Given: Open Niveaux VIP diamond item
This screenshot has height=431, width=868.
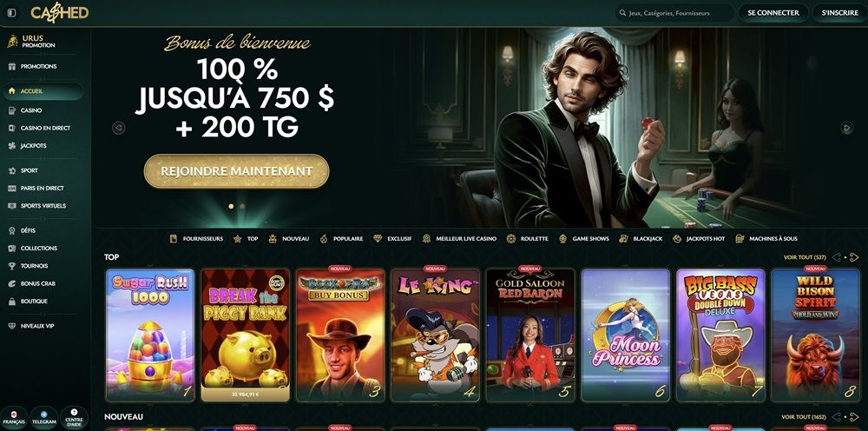Looking at the screenshot, I should [x=37, y=327].
